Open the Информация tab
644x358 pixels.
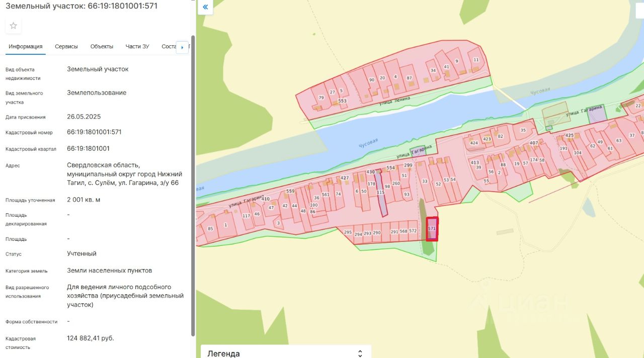point(26,46)
